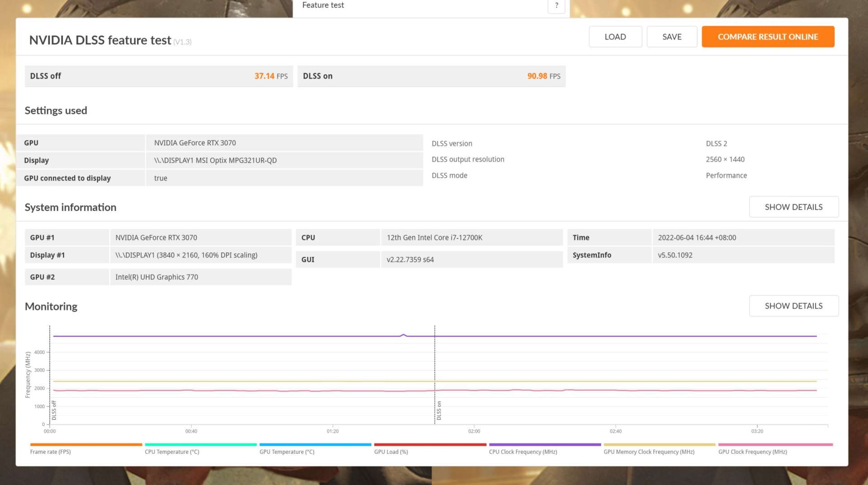Click the DLSS mode Performance value
Image resolution: width=868 pixels, height=485 pixels.
[726, 175]
